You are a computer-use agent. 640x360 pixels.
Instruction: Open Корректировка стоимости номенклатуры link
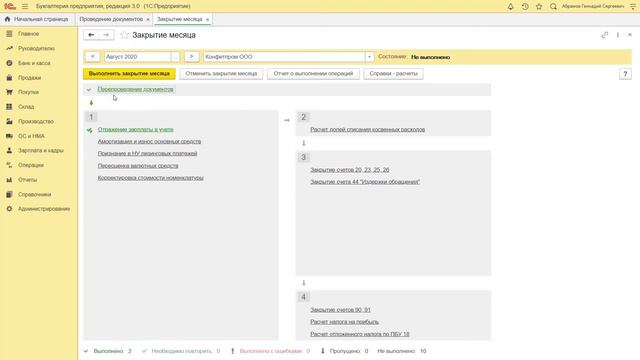pyautogui.click(x=151, y=178)
